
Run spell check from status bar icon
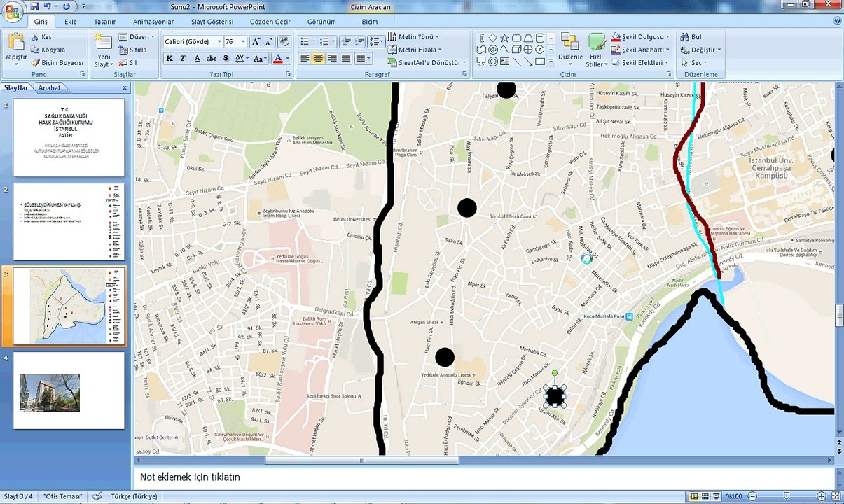[x=97, y=496]
